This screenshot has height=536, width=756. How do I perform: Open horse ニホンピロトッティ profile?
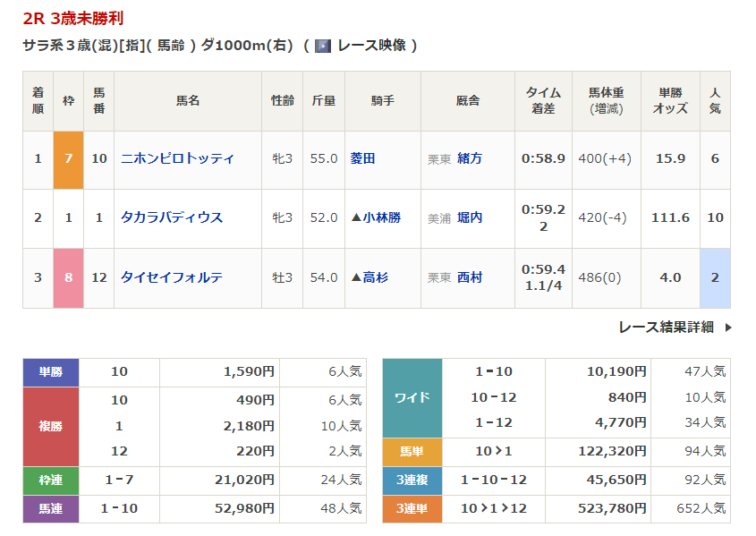(x=177, y=158)
